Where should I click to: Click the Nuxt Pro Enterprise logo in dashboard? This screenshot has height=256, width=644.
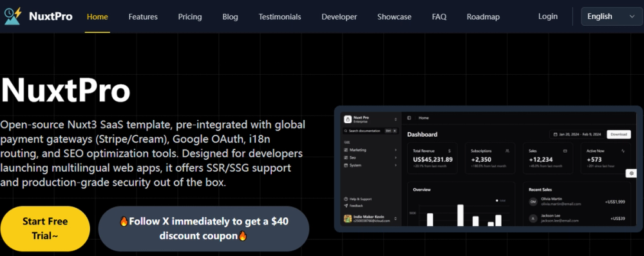[348, 119]
